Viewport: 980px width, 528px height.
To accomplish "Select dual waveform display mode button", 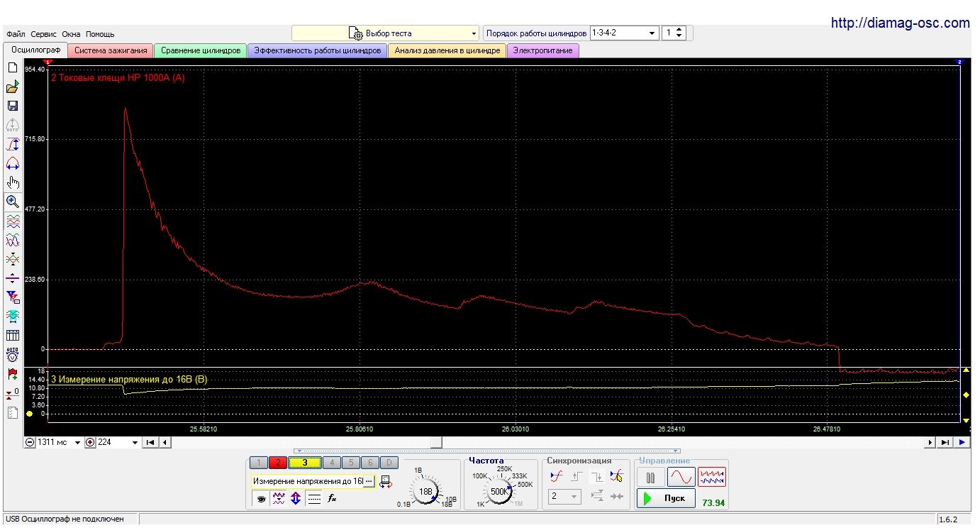I will (712, 477).
